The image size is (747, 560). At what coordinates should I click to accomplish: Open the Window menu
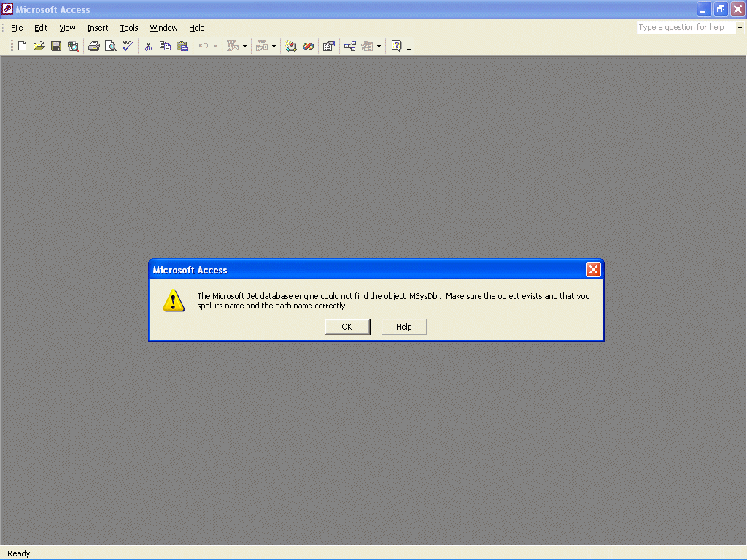click(x=163, y=28)
